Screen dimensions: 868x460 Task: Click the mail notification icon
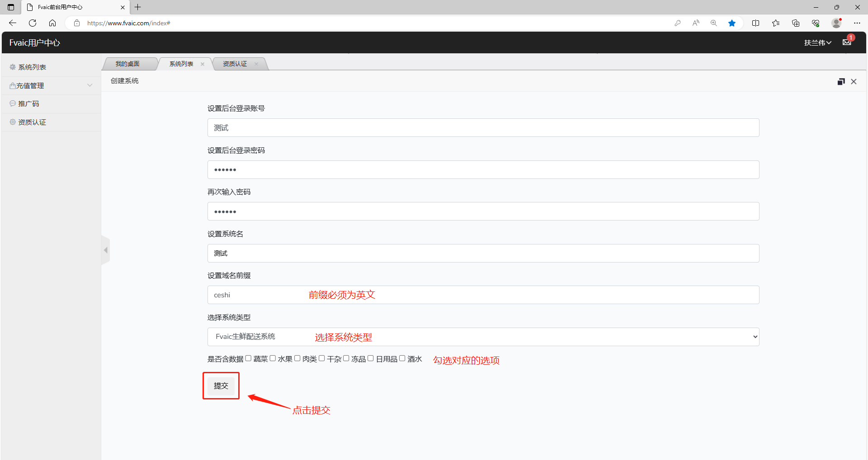[x=847, y=42]
